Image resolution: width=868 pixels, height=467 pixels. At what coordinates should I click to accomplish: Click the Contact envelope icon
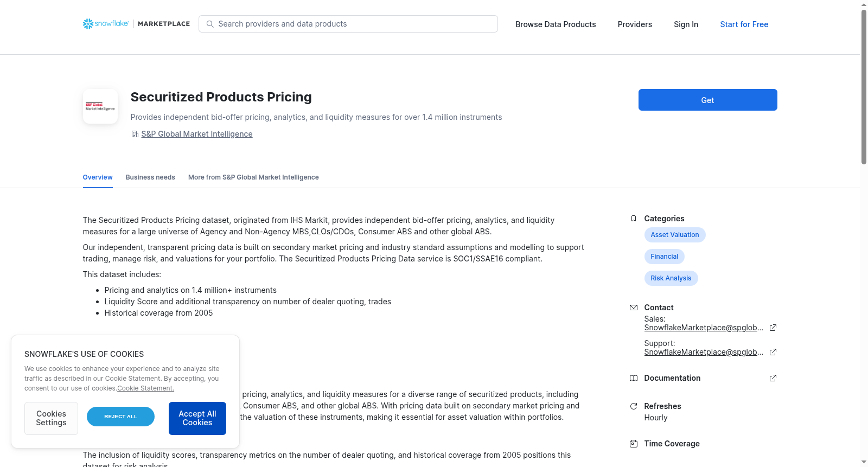[x=634, y=308]
